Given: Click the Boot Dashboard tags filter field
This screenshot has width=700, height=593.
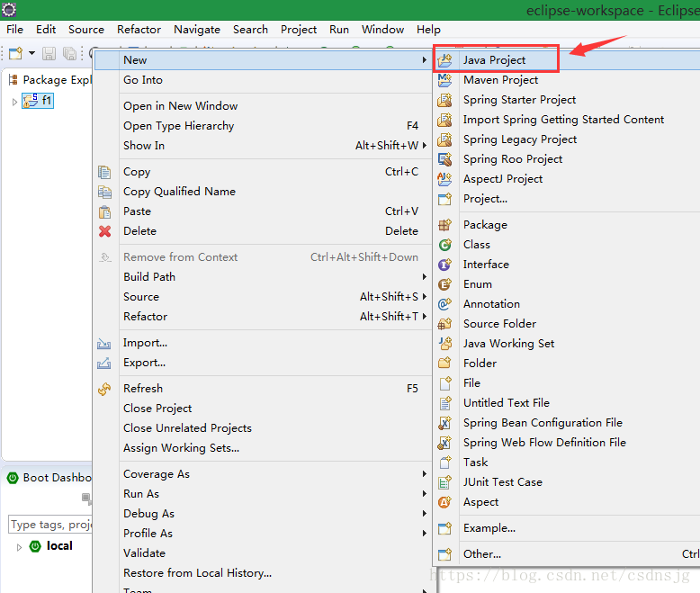Looking at the screenshot, I should tap(50, 525).
